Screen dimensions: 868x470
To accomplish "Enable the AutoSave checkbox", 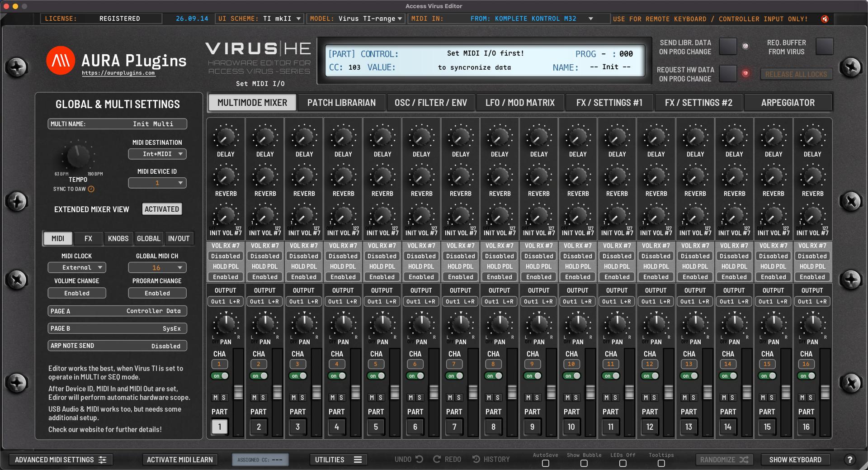I will (x=545, y=463).
